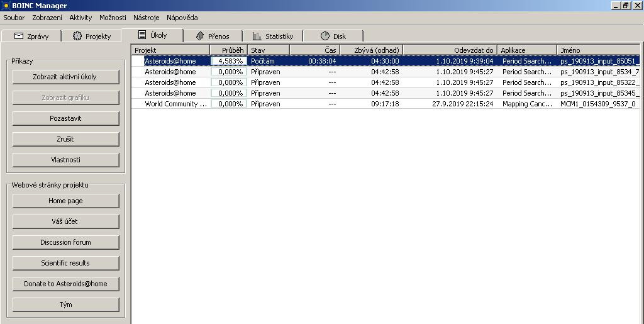The height and width of the screenshot is (324, 644).
Task: Click the Zrušit button
Action: point(65,139)
